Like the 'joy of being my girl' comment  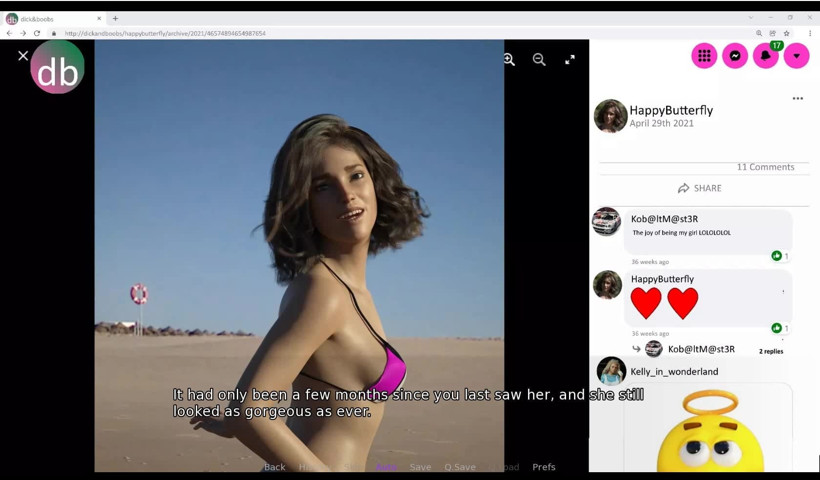[x=777, y=256]
